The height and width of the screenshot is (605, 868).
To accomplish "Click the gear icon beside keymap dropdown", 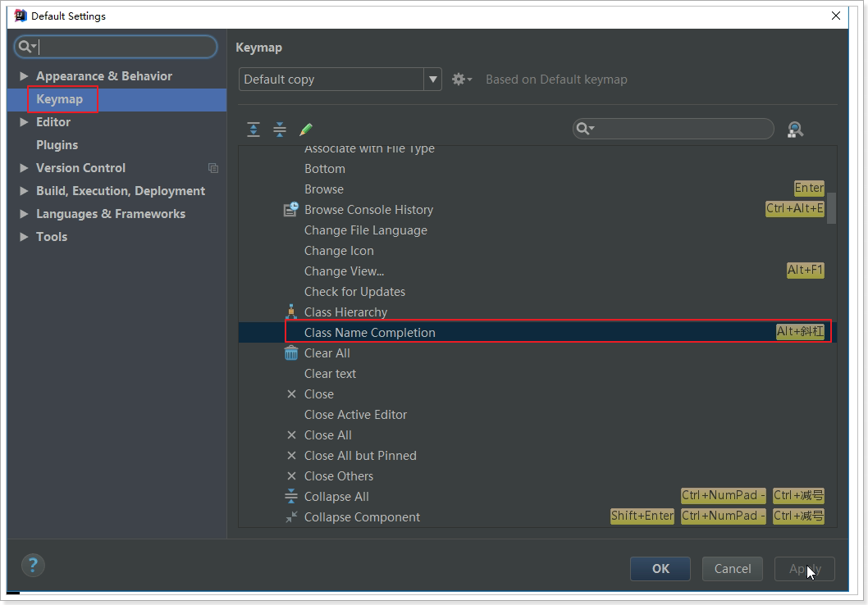I will pyautogui.click(x=460, y=80).
